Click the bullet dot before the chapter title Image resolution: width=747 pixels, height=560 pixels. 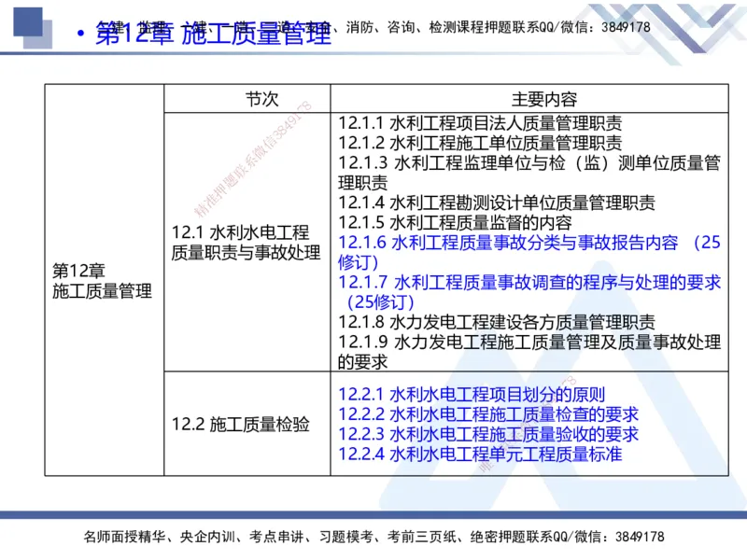pyautogui.click(x=80, y=31)
